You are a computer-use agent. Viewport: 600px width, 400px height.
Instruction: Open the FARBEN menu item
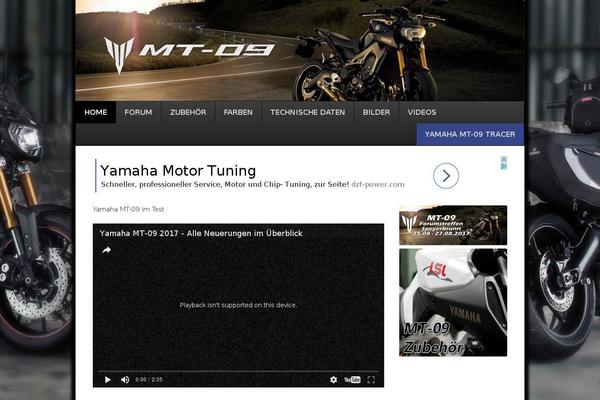point(238,112)
